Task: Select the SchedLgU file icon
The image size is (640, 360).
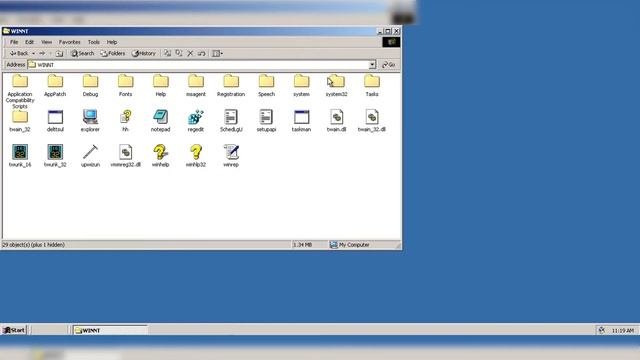Action: click(231, 117)
